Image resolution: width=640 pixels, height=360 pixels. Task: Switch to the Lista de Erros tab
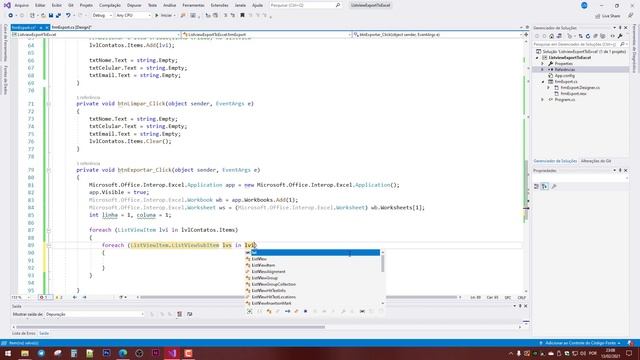point(24,333)
